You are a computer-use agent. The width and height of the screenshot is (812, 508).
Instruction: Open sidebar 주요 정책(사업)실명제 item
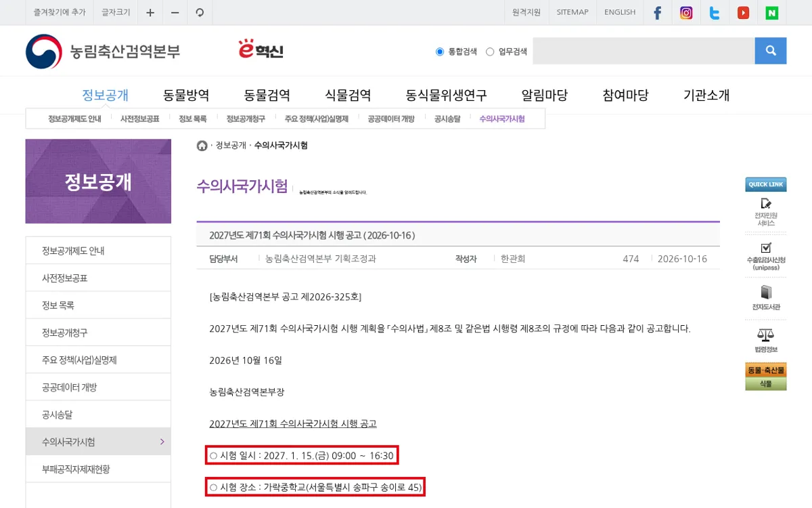pos(98,360)
